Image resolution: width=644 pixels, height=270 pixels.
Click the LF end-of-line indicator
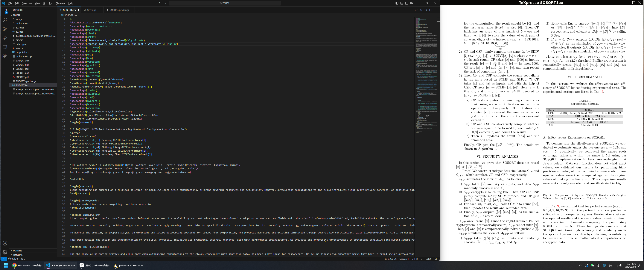tap(421, 259)
